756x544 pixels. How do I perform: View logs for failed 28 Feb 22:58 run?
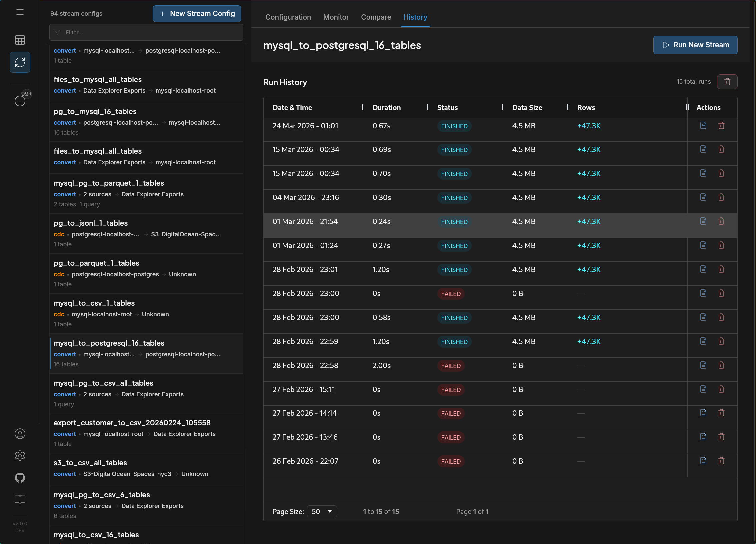[x=703, y=365]
